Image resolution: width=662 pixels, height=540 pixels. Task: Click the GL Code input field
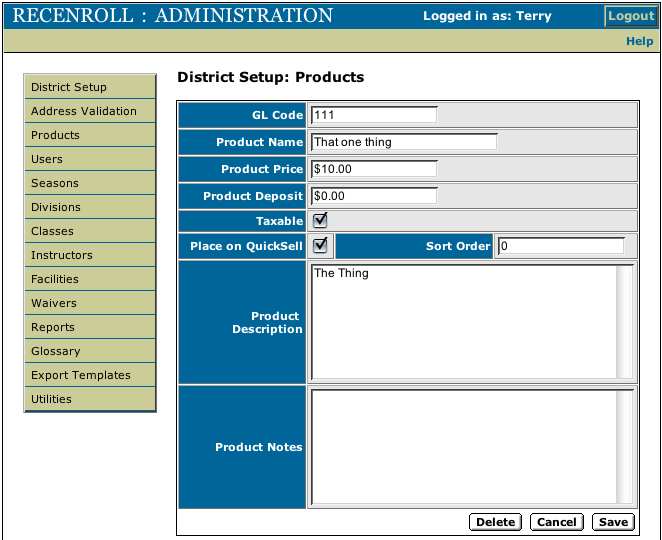[373, 115]
